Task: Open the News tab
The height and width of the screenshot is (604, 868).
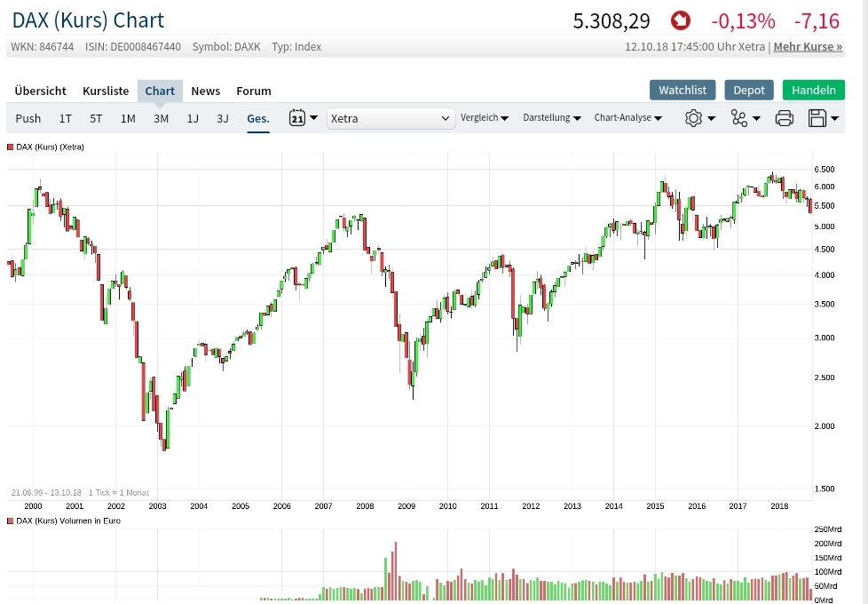Action: click(x=205, y=91)
